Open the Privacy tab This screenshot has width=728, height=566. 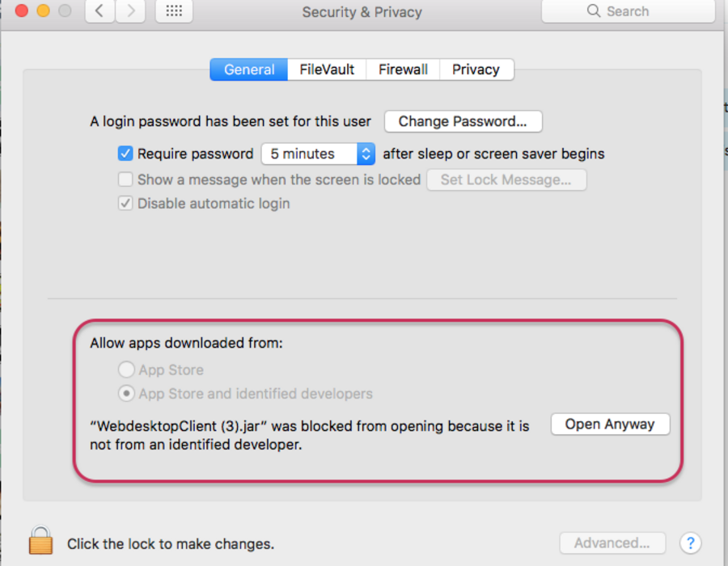[x=476, y=70]
